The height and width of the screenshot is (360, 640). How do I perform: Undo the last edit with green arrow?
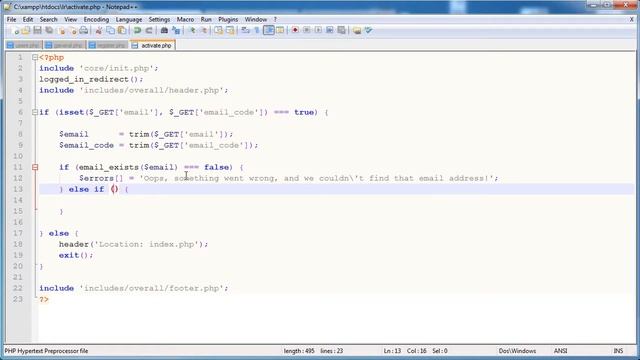coord(137,31)
